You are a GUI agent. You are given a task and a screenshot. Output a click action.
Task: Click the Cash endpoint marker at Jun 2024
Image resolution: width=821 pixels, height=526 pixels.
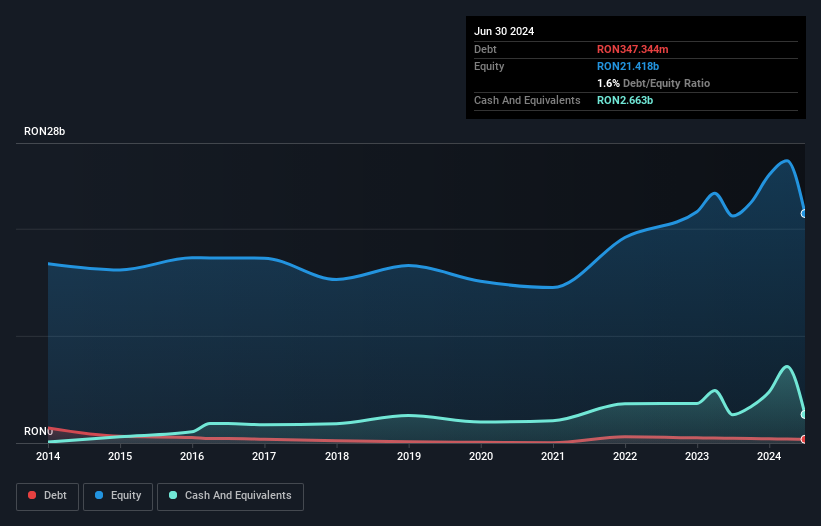[804, 415]
